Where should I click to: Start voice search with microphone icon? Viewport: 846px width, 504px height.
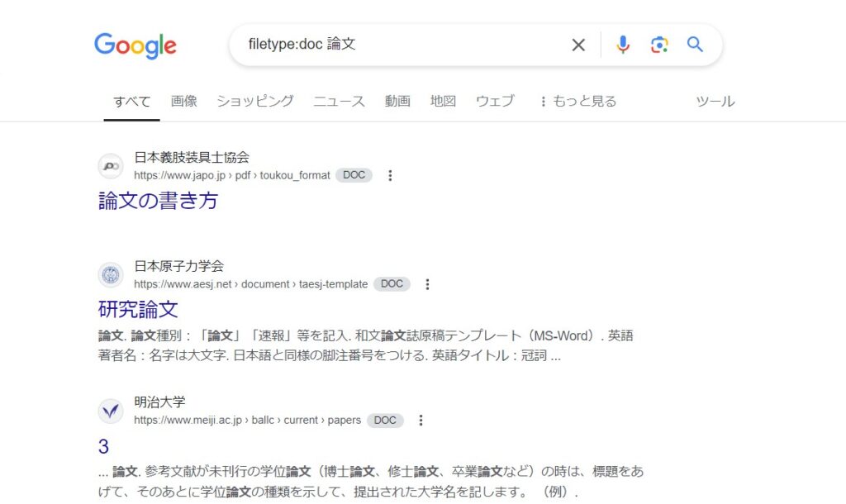click(x=623, y=45)
